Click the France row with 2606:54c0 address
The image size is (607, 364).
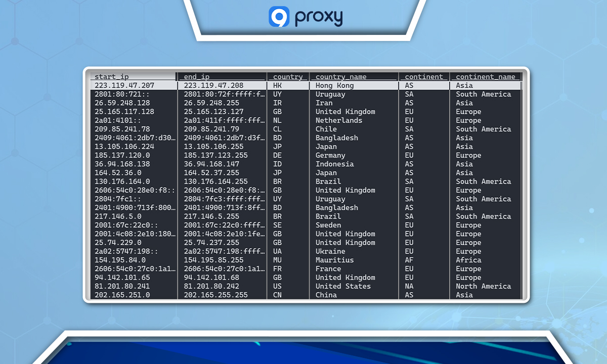click(303, 268)
